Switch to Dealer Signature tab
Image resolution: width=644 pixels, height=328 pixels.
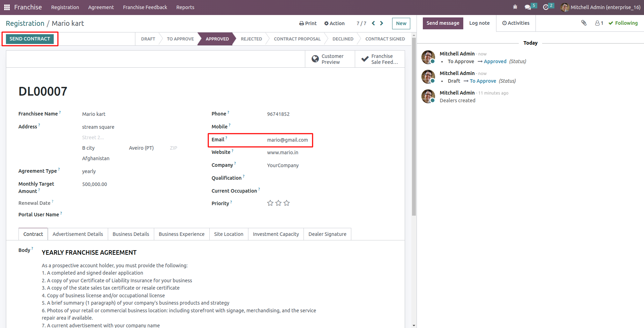tap(327, 234)
